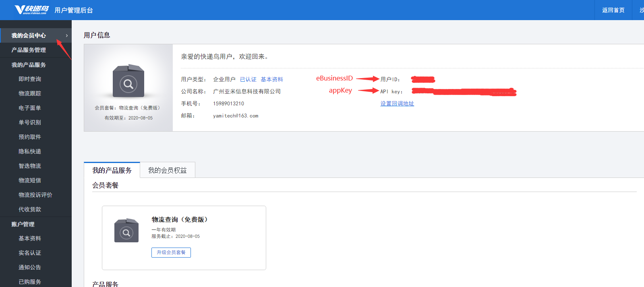Click the 已认证 verification link

[x=248, y=79]
